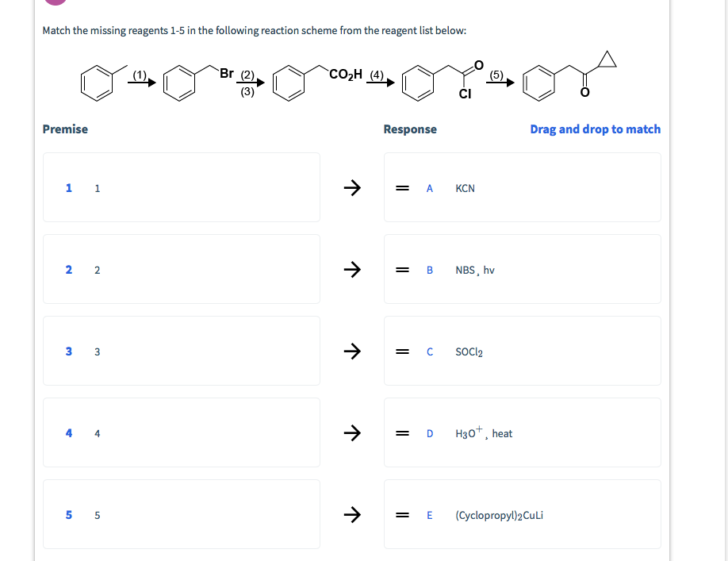The height and width of the screenshot is (561, 728).
Task: Open the Drag and drop to match link
Action: point(596,129)
